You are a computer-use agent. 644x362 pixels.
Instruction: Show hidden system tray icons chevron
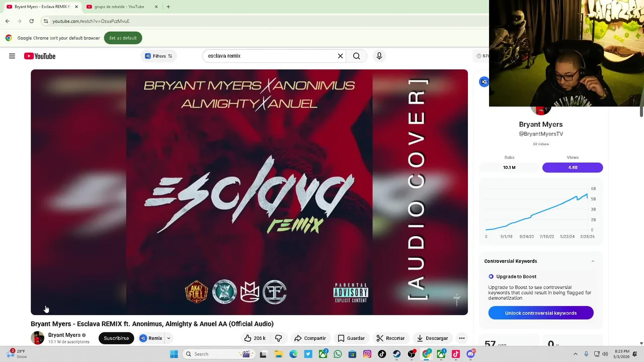tap(576, 354)
